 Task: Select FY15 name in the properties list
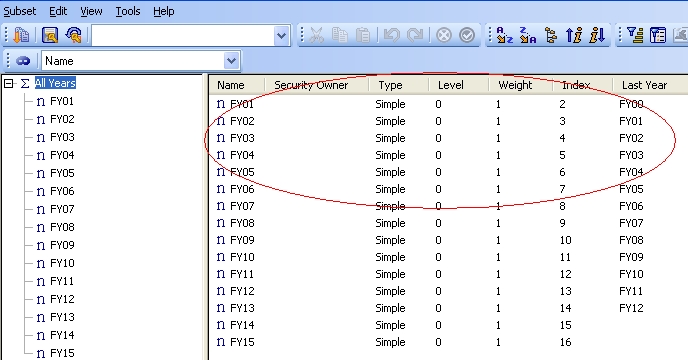pos(242,342)
